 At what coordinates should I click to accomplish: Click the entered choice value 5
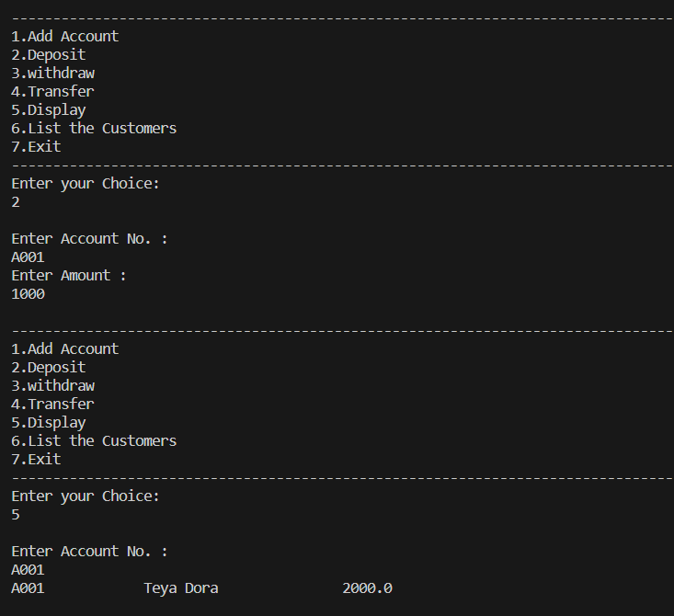coord(16,515)
